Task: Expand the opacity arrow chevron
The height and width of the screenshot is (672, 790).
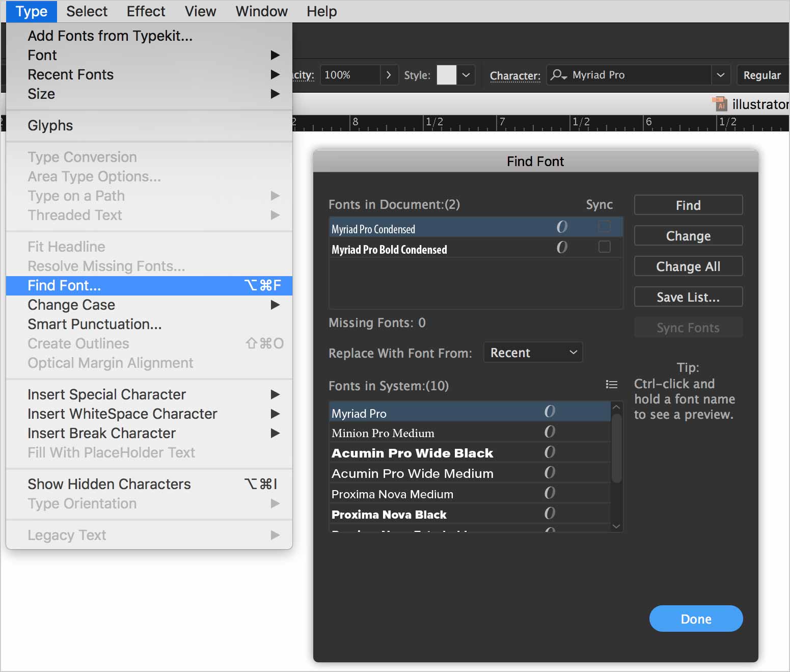Action: coord(389,75)
